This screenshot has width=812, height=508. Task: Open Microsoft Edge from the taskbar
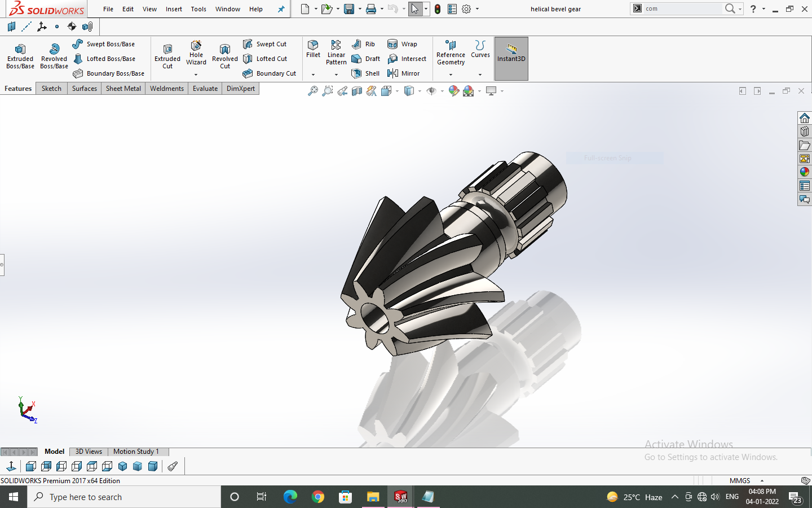(x=290, y=497)
